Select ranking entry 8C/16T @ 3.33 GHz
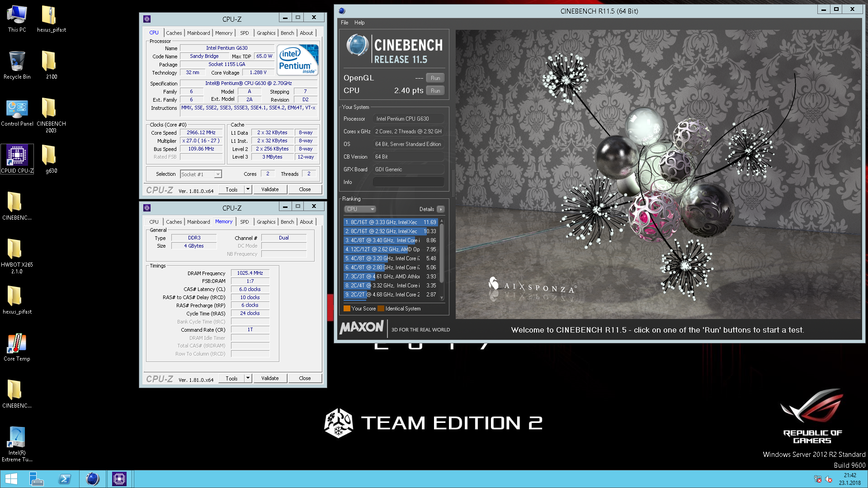The width and height of the screenshot is (868, 488). (391, 222)
